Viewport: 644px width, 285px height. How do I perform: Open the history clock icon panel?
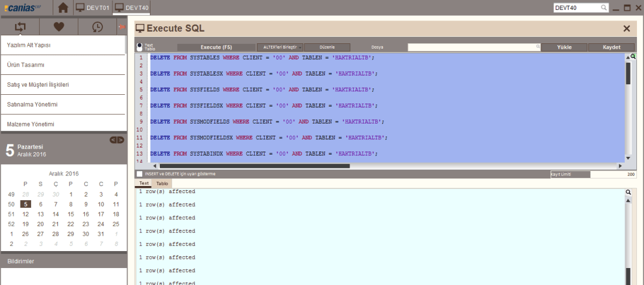[97, 26]
